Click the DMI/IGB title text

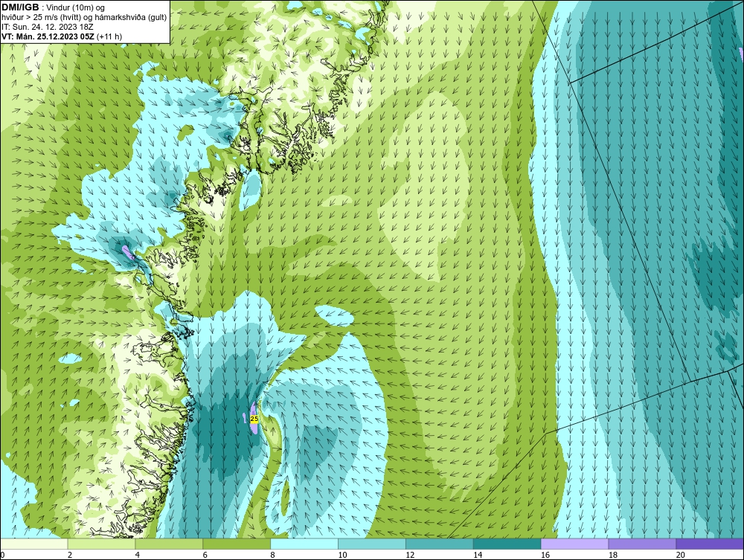(x=20, y=7)
